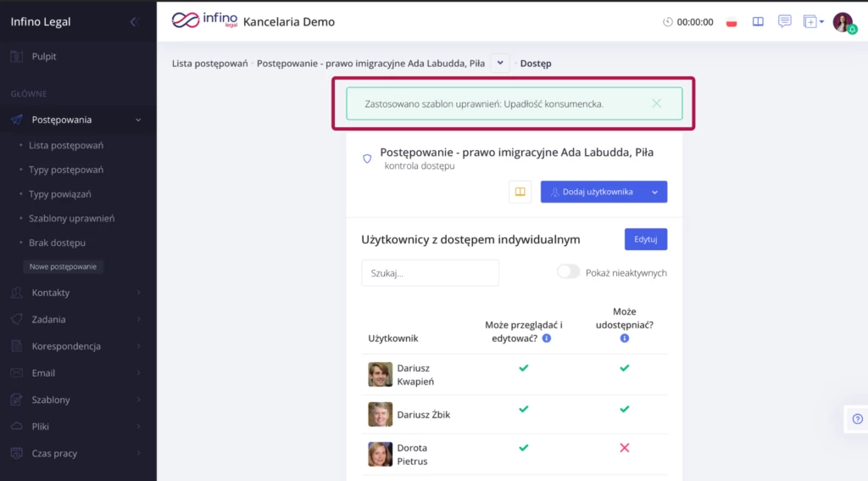The width and height of the screenshot is (868, 481).
Task: Expand the Kontakty menu
Action: (138, 293)
